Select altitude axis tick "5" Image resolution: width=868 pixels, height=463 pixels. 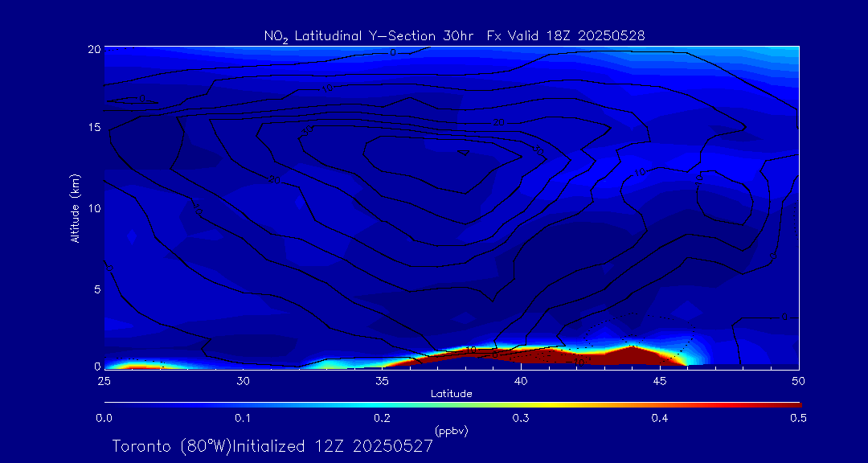[x=97, y=289]
